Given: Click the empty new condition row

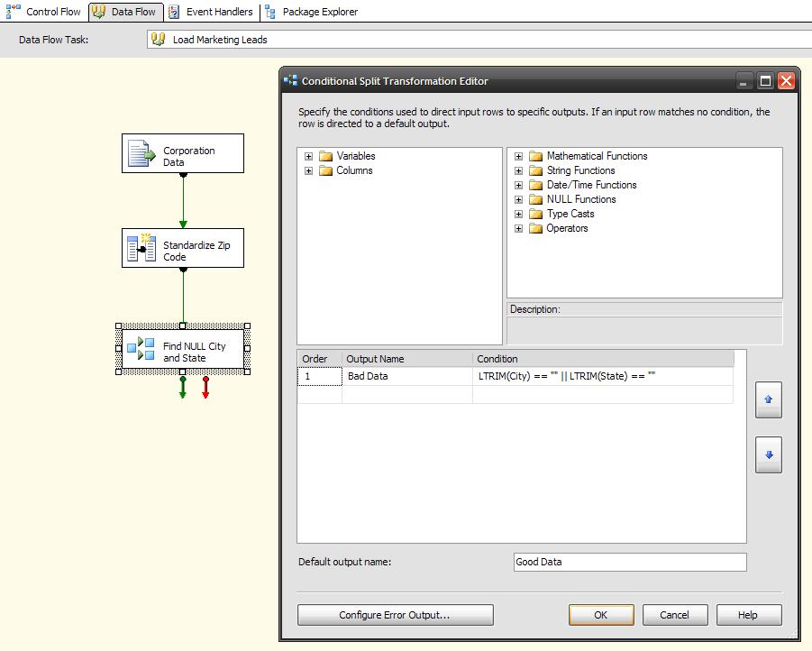Looking at the screenshot, I should (x=515, y=394).
